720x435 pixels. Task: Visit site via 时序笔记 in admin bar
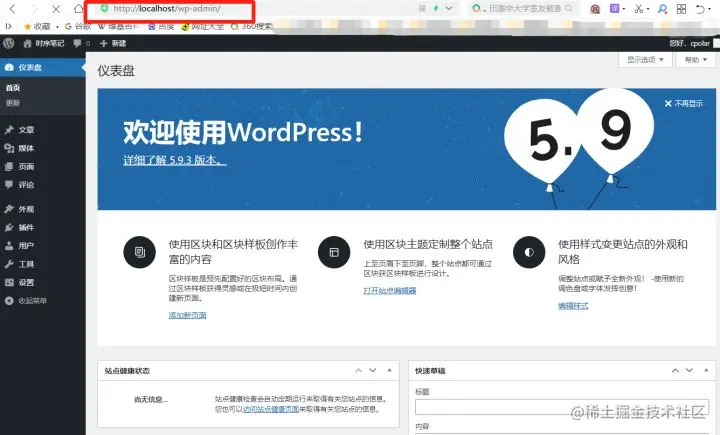coord(44,43)
